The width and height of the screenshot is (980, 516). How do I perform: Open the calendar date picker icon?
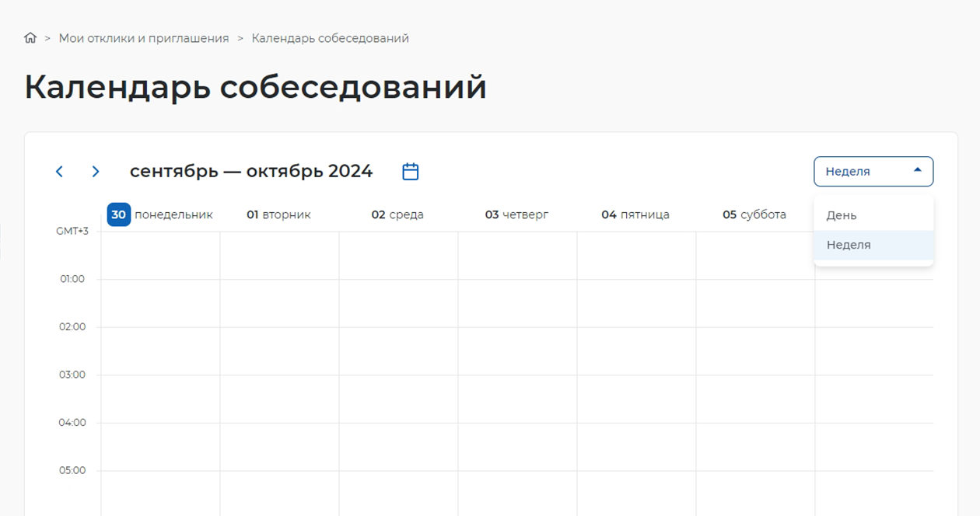point(411,171)
